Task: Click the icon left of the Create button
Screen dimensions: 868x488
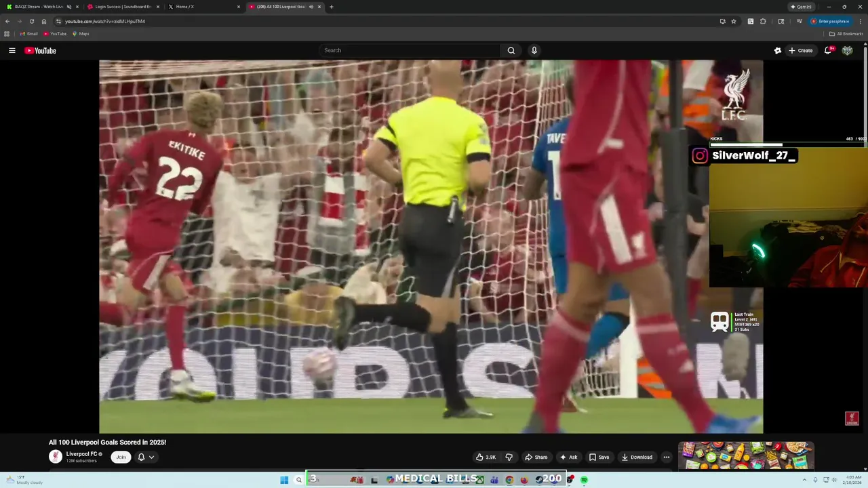Action: [x=778, y=51]
